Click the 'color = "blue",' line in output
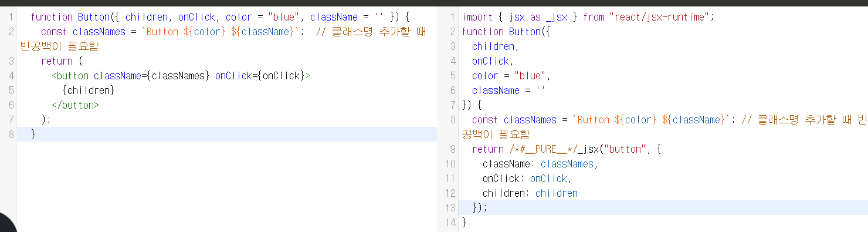Viewport: 868px width, 232px height. 512,76
